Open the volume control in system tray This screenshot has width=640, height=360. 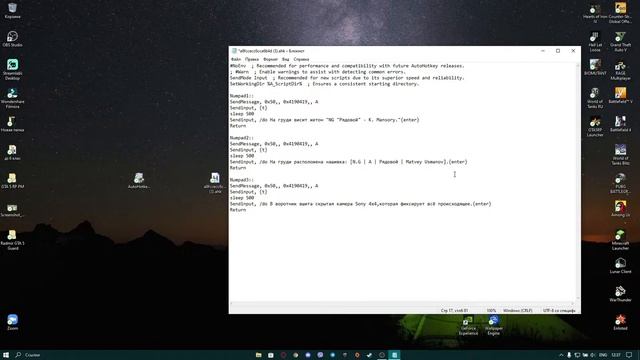click(x=593, y=355)
